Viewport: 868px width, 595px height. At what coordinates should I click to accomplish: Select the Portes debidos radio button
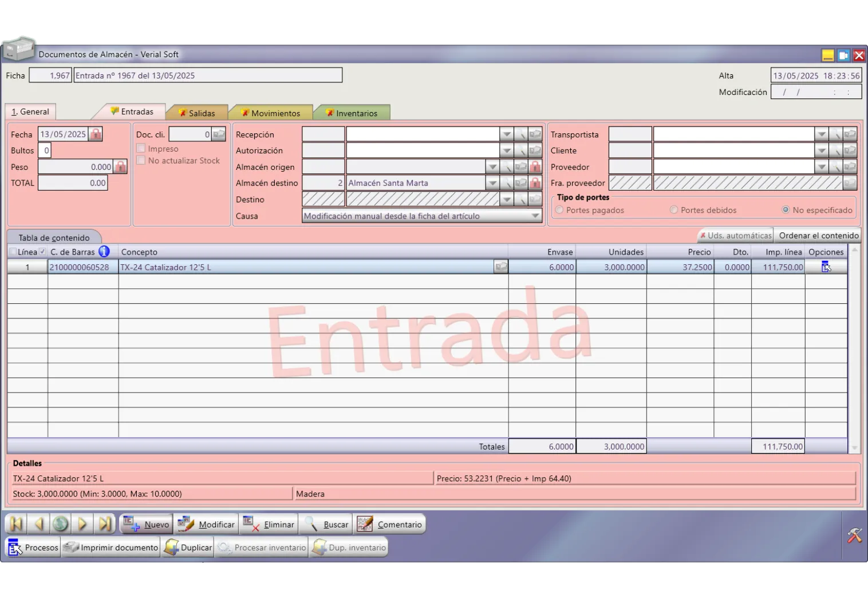(674, 210)
